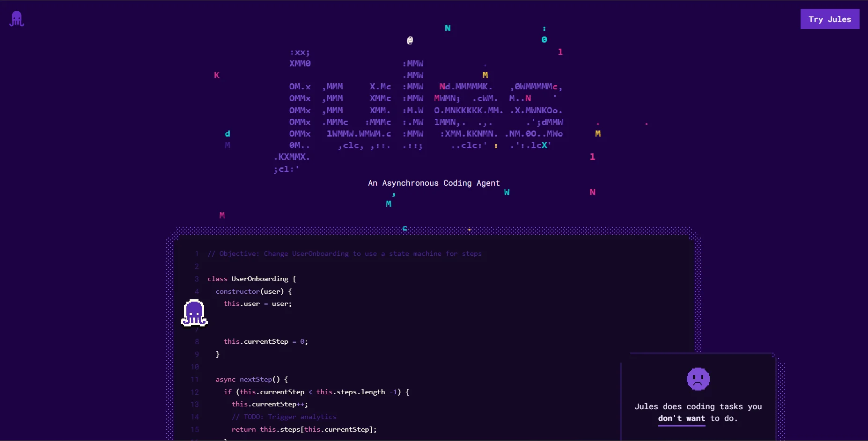868x441 pixels.
Task: Click the 'async nextStep() {' line
Action: (x=252, y=379)
